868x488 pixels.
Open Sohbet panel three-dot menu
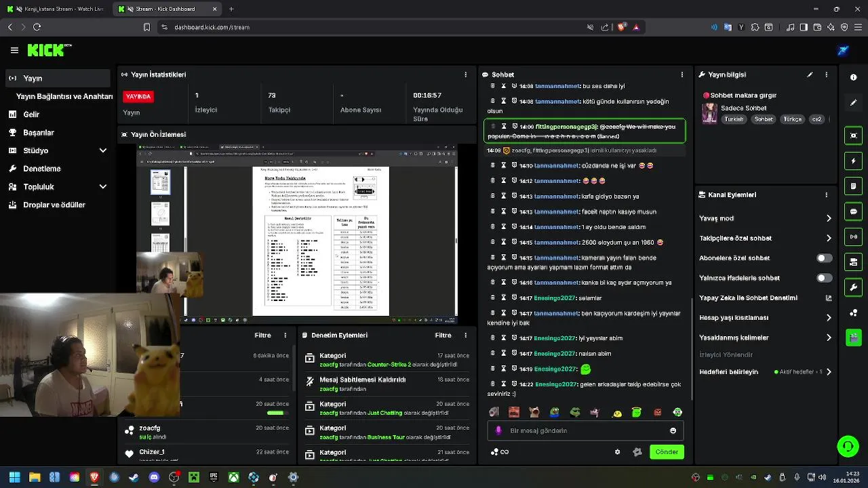(682, 75)
